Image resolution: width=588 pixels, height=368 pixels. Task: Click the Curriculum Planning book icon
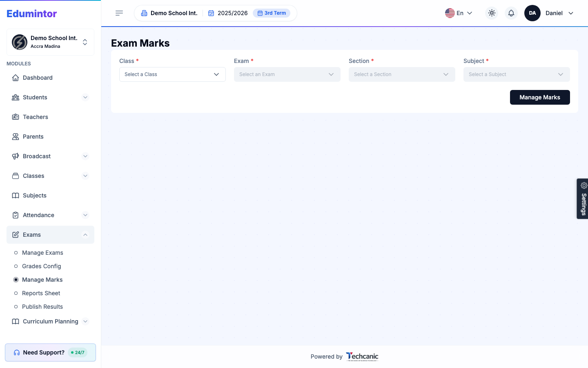coord(16,321)
